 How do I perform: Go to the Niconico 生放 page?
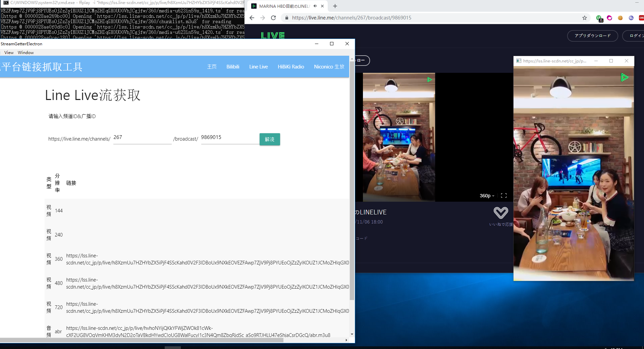coord(329,67)
